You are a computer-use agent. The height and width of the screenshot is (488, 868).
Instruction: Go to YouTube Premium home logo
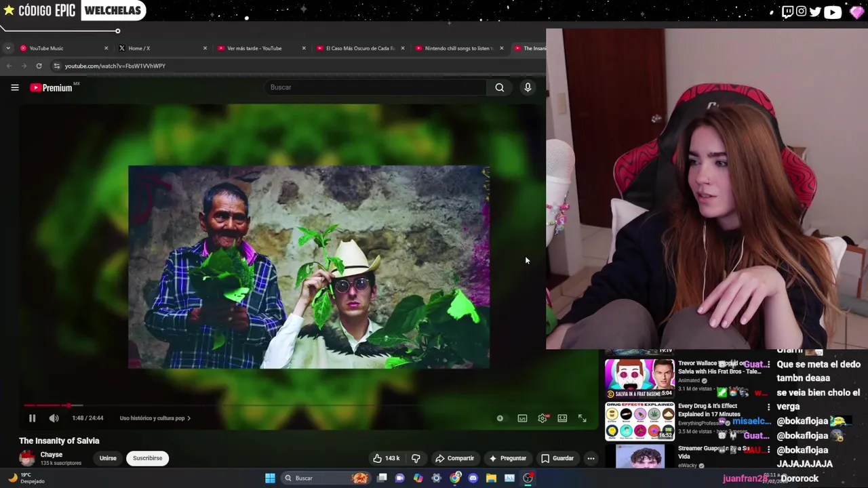52,87
